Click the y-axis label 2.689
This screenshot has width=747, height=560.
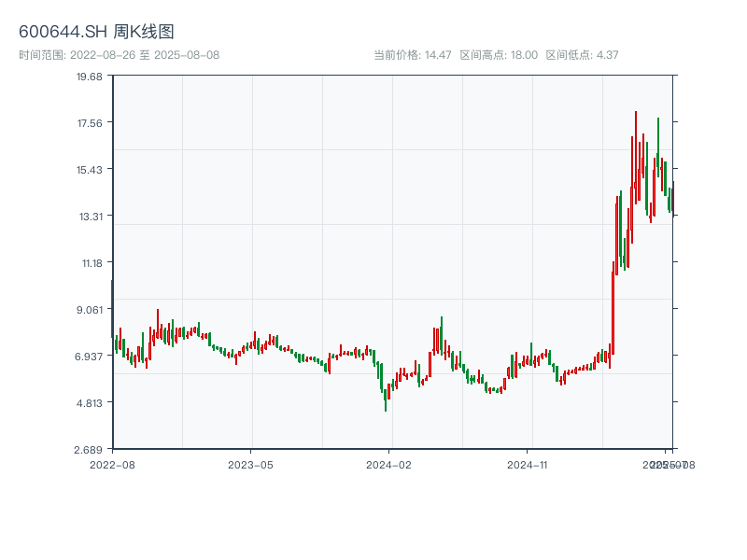(88, 450)
